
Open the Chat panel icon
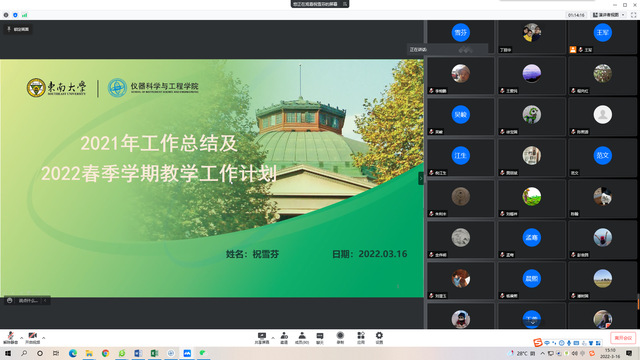coord(320,338)
